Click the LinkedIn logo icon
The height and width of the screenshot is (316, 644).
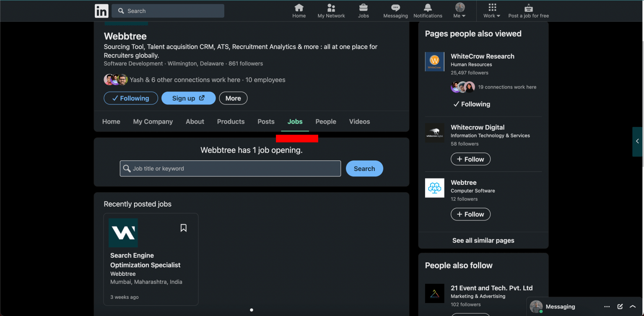[101, 11]
